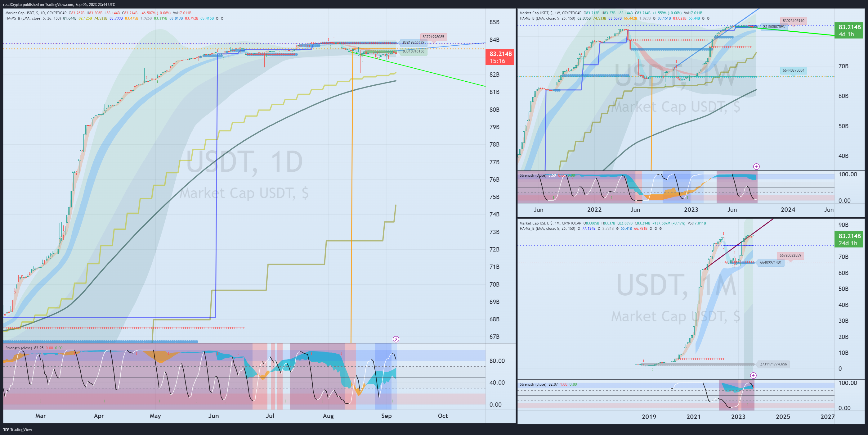Image resolution: width=868 pixels, height=435 pixels.
Task: Click the 83819266439 level label
Action: coord(414,43)
